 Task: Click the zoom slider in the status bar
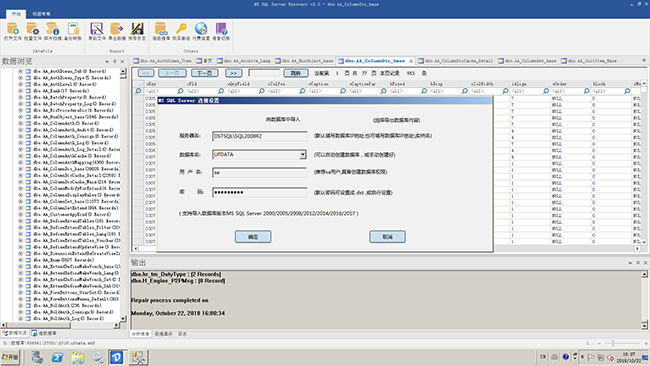click(613, 343)
